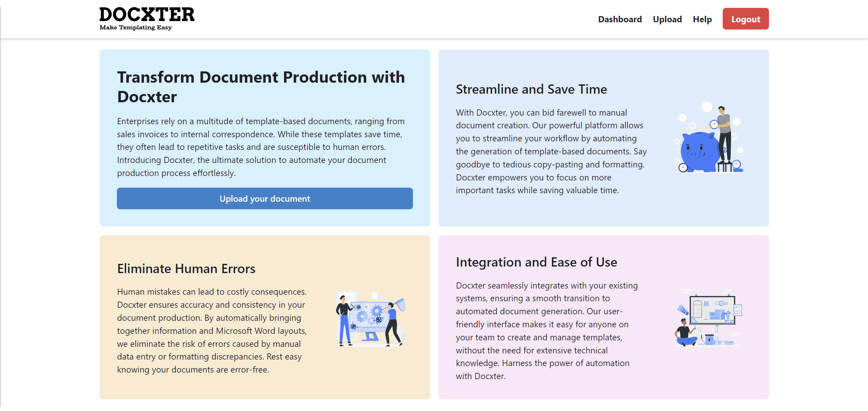Click the Eliminate Human Errors heading

[x=186, y=269]
